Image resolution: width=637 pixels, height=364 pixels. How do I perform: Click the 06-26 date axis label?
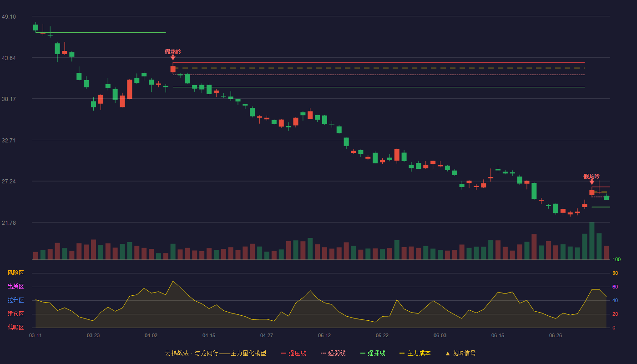click(x=556, y=335)
